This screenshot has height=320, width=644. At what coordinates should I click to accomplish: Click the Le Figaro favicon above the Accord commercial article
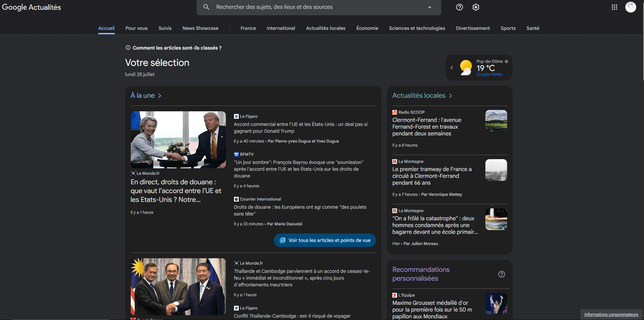click(236, 116)
